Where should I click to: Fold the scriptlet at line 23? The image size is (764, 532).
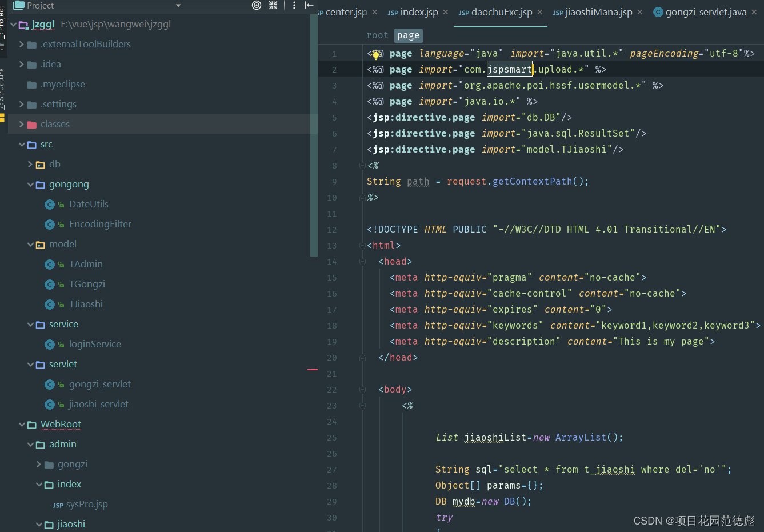click(x=362, y=406)
